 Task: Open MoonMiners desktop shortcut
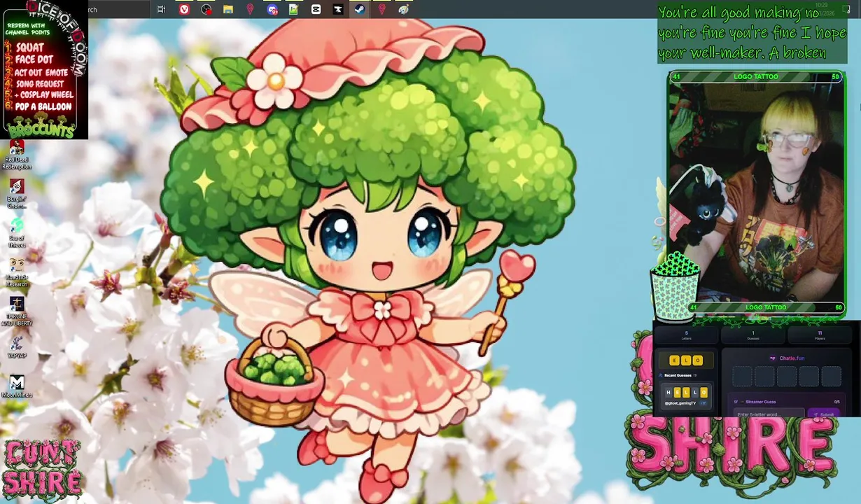[17, 386]
